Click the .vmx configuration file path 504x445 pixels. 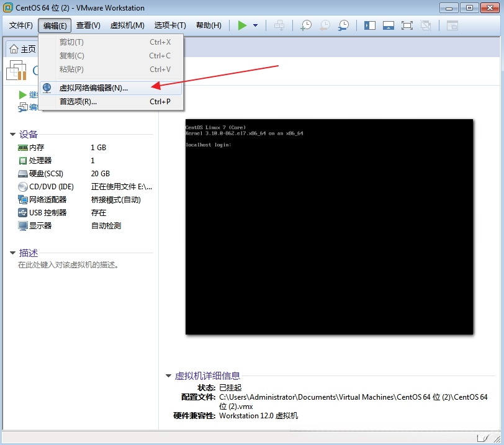pyautogui.click(x=353, y=402)
